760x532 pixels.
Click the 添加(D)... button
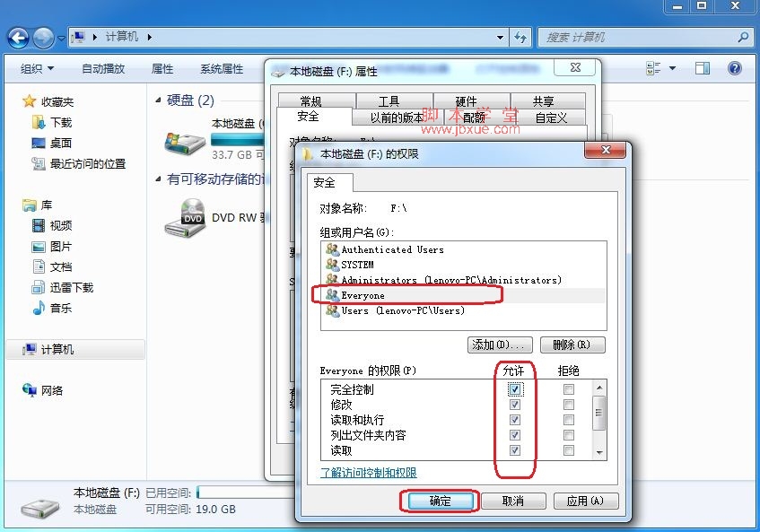(500, 345)
